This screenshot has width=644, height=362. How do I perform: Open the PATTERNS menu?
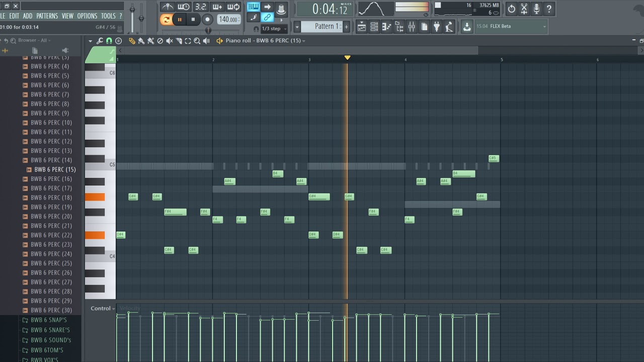pos(47,16)
